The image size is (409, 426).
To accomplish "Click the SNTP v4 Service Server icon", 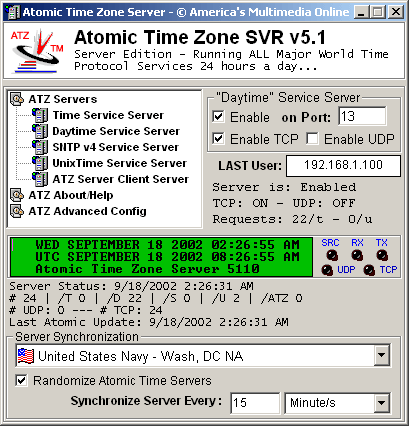I will pyautogui.click(x=40, y=147).
